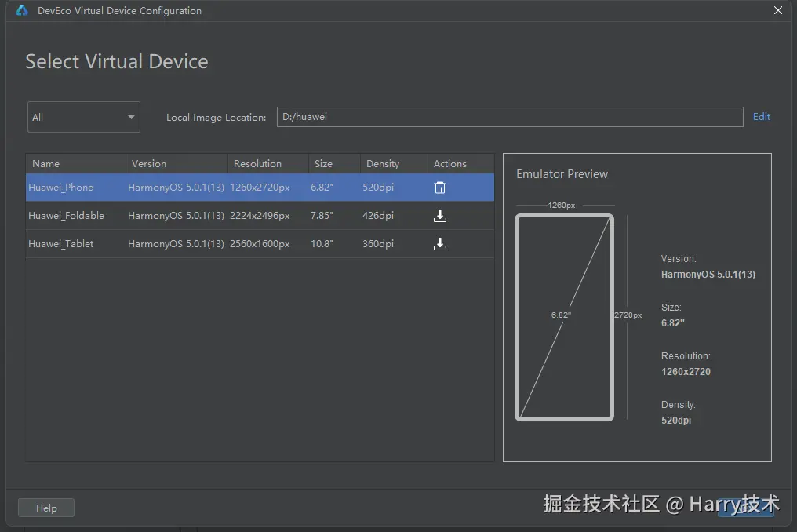
Task: Click the 7.85" size cell
Action: point(322,216)
